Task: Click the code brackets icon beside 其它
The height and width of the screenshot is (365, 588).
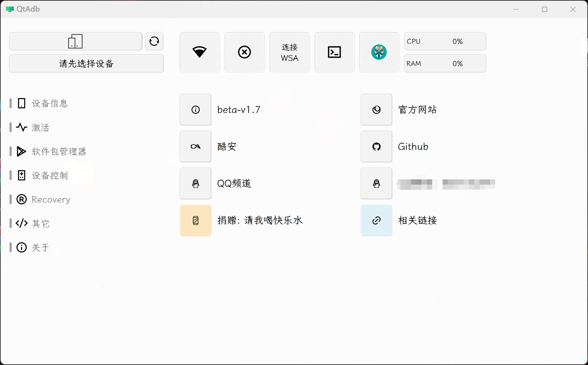Action: pos(21,223)
